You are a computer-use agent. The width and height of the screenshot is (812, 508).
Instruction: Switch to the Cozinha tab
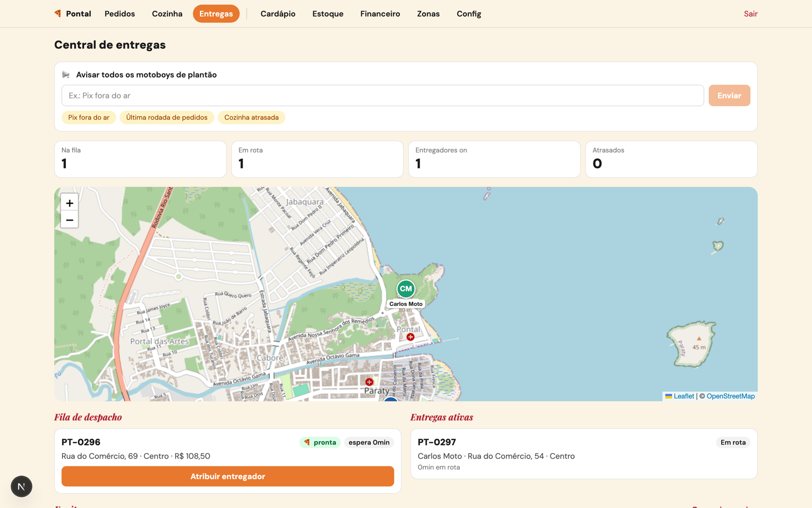(x=167, y=14)
